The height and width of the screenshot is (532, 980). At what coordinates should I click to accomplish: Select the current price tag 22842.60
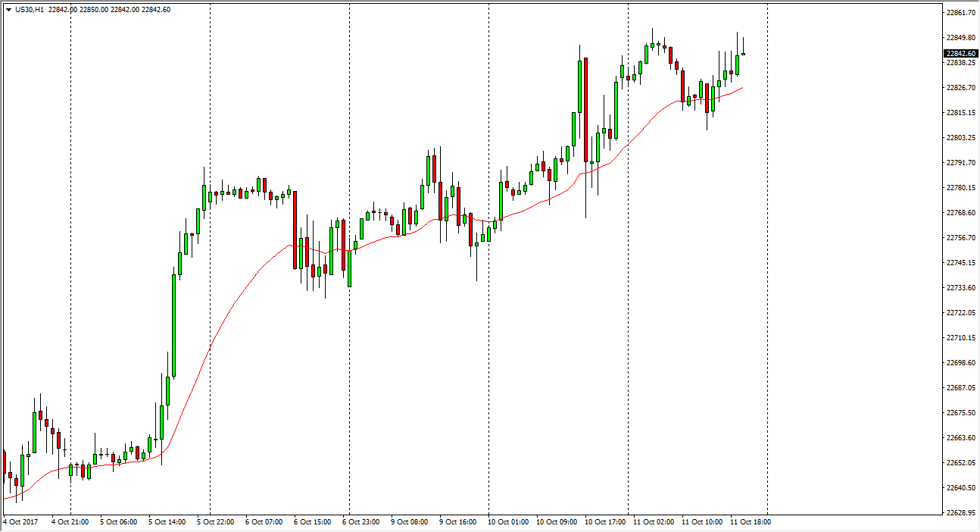[x=960, y=54]
